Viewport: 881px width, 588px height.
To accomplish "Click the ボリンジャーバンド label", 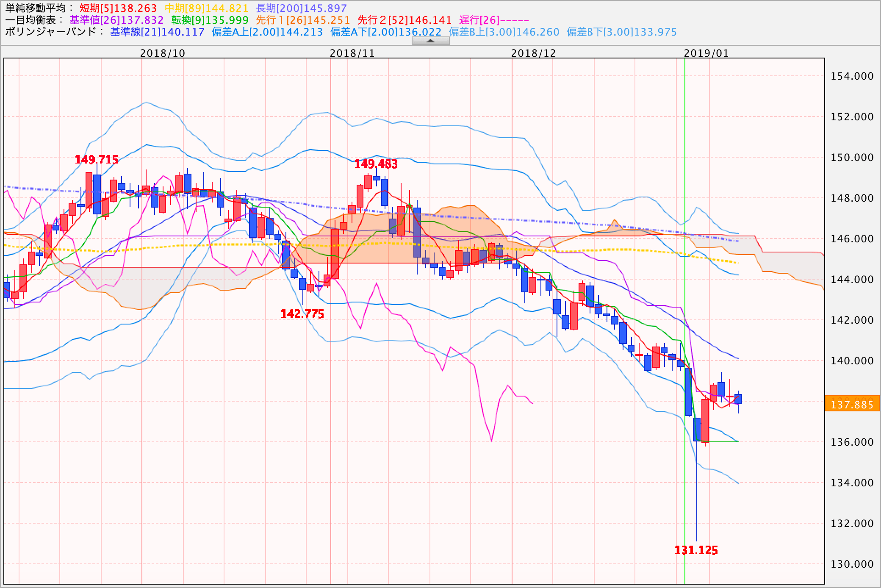I will click(55, 32).
